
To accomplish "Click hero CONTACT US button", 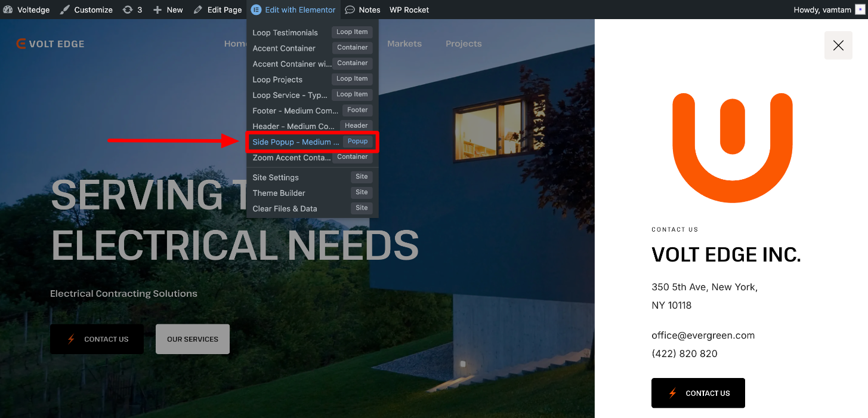I will pyautogui.click(x=97, y=339).
